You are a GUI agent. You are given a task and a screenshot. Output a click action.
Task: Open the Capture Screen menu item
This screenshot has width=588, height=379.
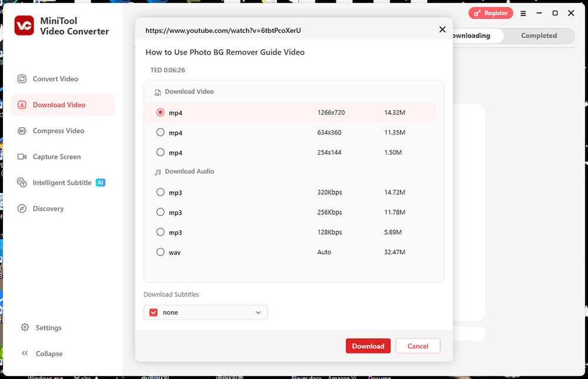(x=63, y=157)
